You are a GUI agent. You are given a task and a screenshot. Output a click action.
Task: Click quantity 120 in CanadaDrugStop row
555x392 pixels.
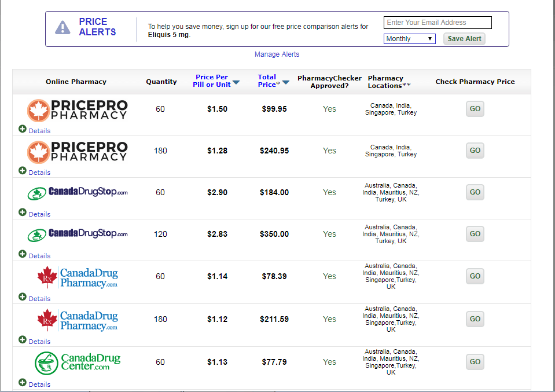pyautogui.click(x=160, y=235)
